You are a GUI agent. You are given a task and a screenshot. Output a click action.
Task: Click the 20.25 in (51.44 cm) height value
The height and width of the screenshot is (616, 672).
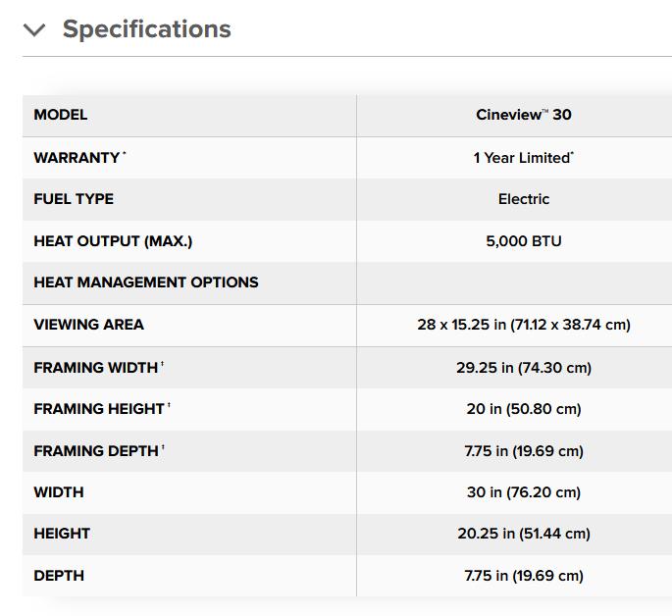point(523,534)
